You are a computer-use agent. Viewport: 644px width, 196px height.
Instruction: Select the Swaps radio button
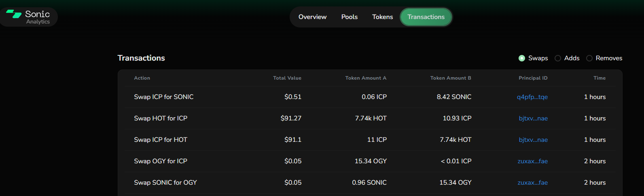(x=522, y=58)
